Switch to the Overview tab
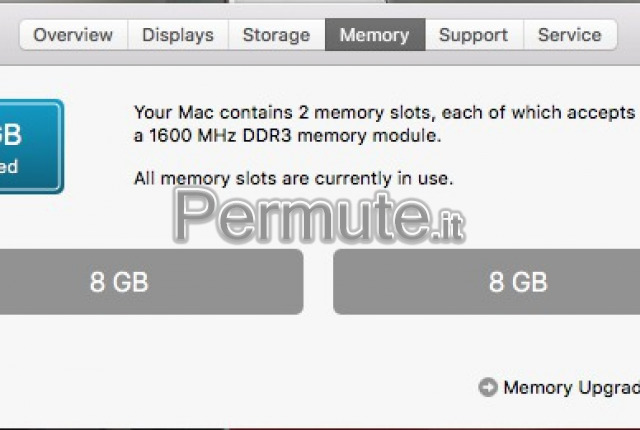Screen dimensions: 640x430 (73, 35)
